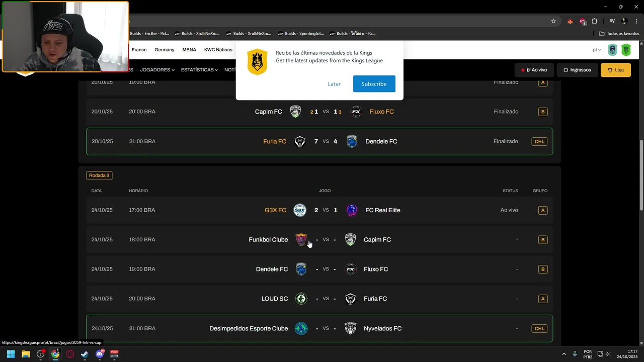Open the LOUD SC team name
The width and height of the screenshot is (644, 362).
pyautogui.click(x=275, y=299)
